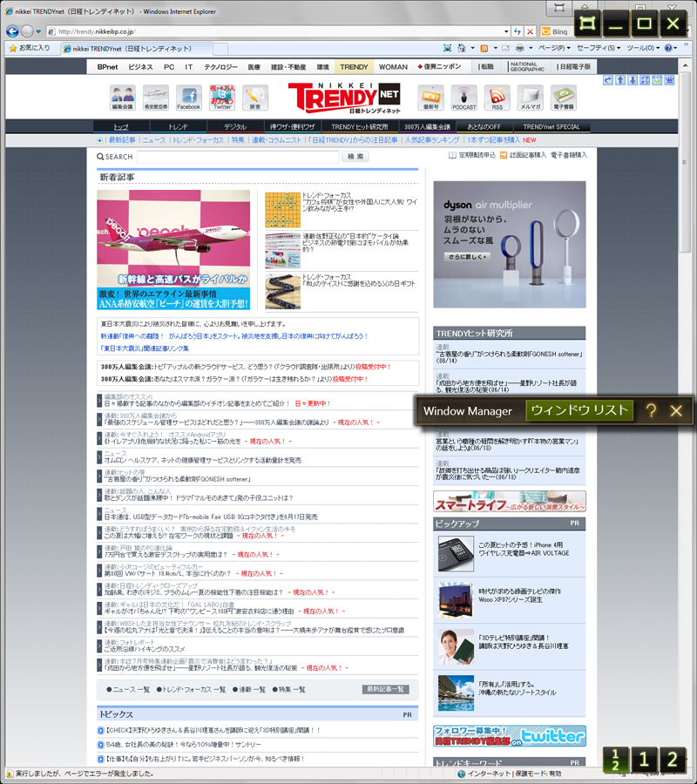Screen dimensions: 697x784
Task: Click the PODCAST icon
Action: click(464, 98)
